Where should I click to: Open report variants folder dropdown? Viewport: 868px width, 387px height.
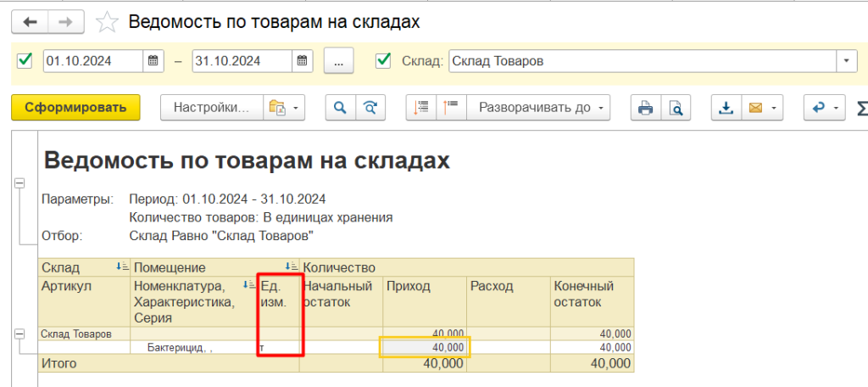click(283, 107)
